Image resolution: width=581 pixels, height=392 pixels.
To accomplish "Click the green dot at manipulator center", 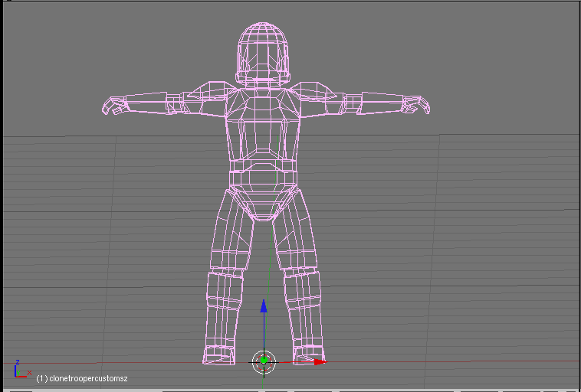I will point(264,359).
